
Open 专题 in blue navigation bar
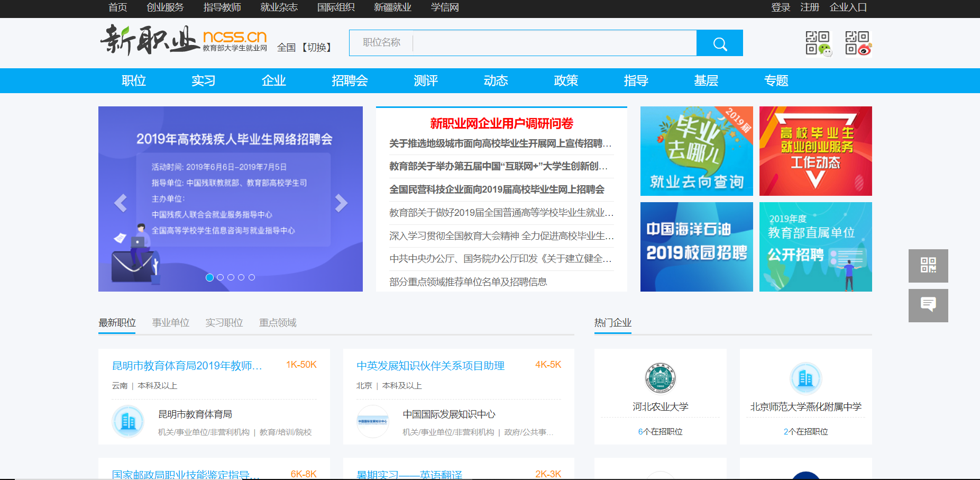(x=776, y=80)
